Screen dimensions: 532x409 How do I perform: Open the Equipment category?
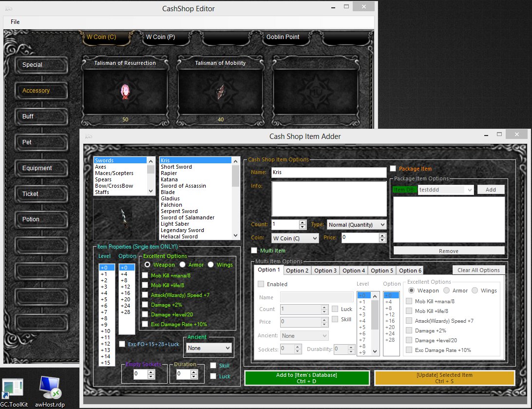click(41, 168)
